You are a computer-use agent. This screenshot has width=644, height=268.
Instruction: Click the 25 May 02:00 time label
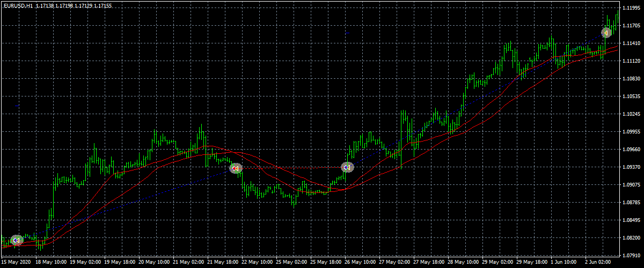tap(291, 263)
